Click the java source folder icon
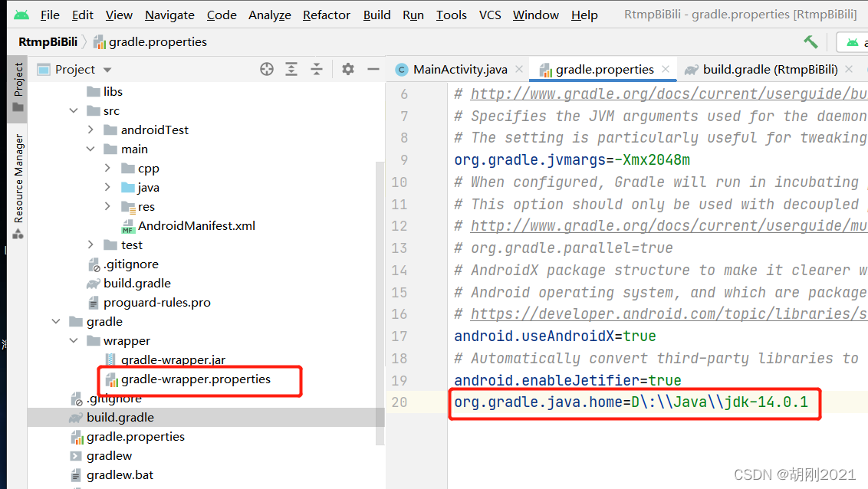Screen dimensions: 868x489 coord(128,188)
